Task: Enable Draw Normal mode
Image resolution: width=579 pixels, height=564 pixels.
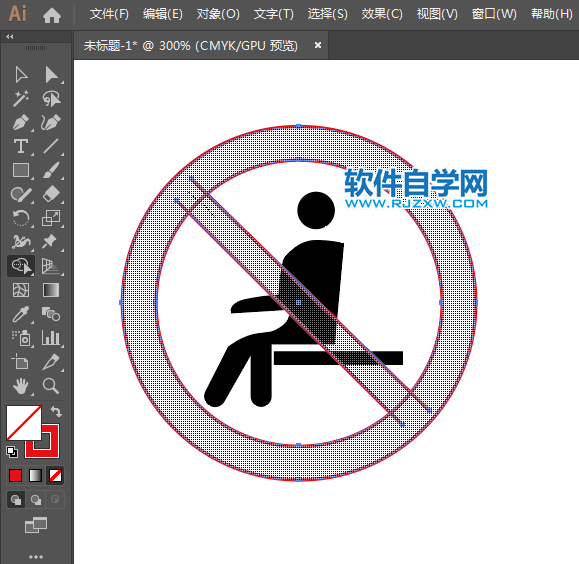Action: pos(16,500)
